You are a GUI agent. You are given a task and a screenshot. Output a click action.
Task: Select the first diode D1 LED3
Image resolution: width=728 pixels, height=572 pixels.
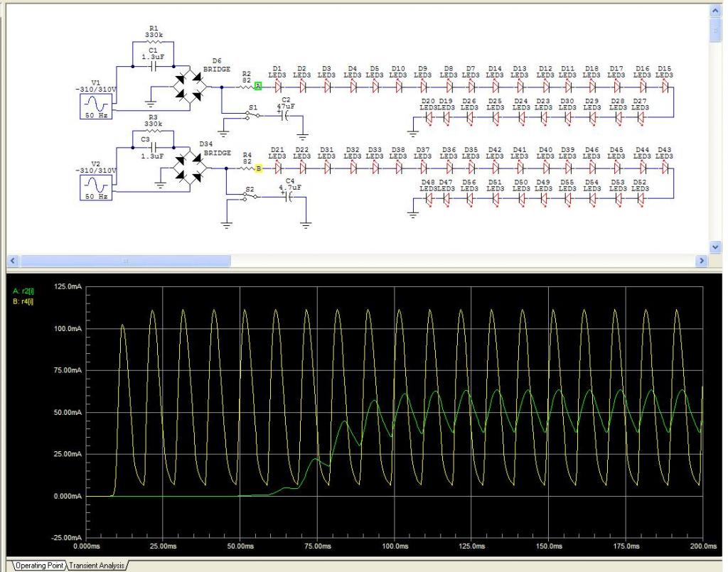point(278,87)
